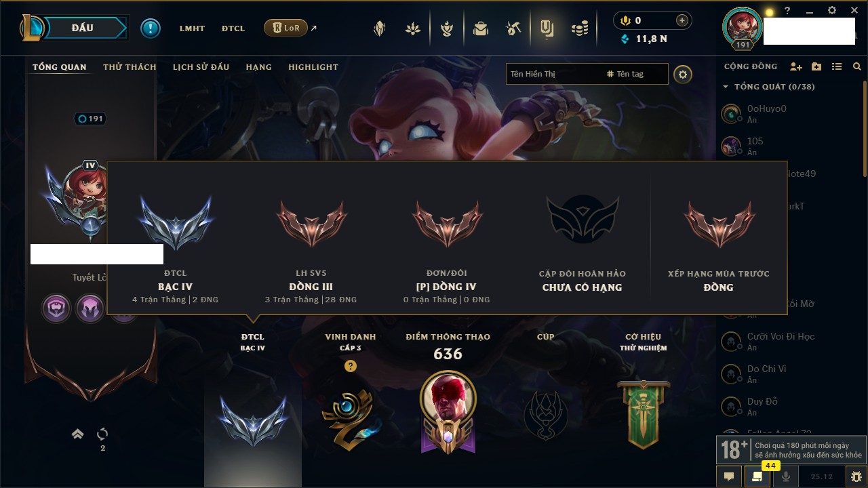Open the Store coins icon
The height and width of the screenshot is (488, 868).
(x=579, y=28)
